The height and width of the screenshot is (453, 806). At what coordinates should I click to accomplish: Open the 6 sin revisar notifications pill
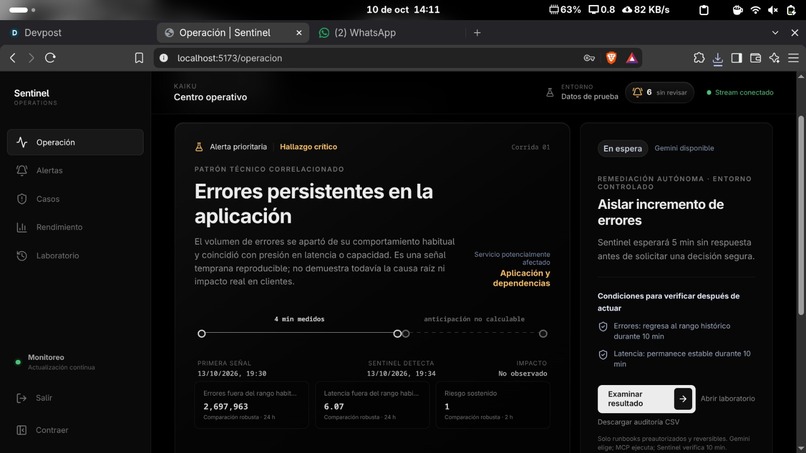click(x=660, y=93)
